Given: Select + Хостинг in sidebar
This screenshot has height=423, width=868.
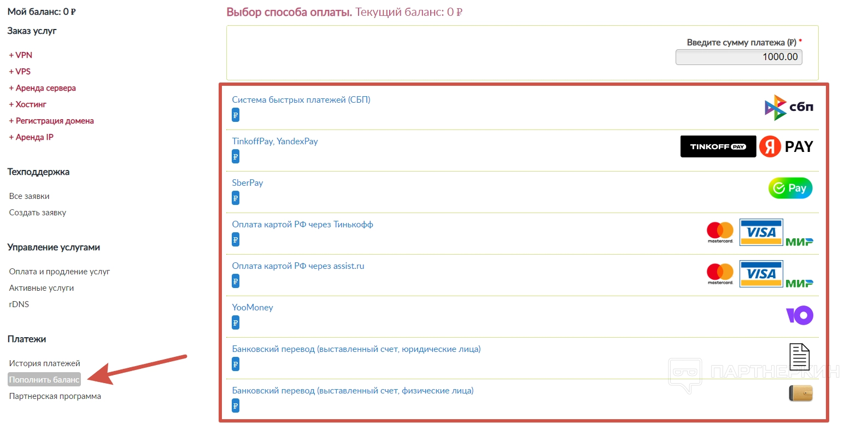Looking at the screenshot, I should point(28,104).
